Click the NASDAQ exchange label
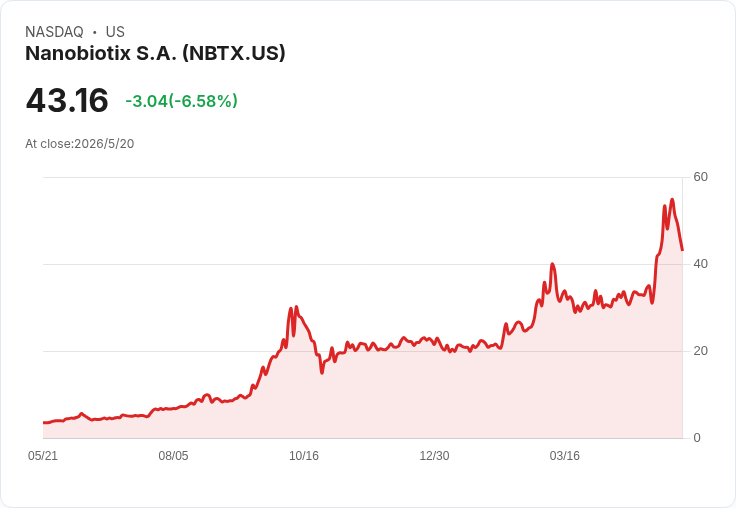Screen dimensions: 736x508 (x=54, y=32)
